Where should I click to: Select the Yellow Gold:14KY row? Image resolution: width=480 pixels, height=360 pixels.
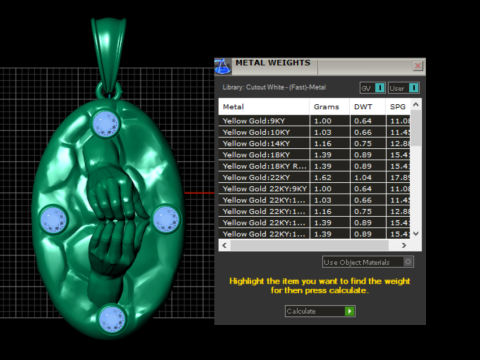click(x=314, y=143)
